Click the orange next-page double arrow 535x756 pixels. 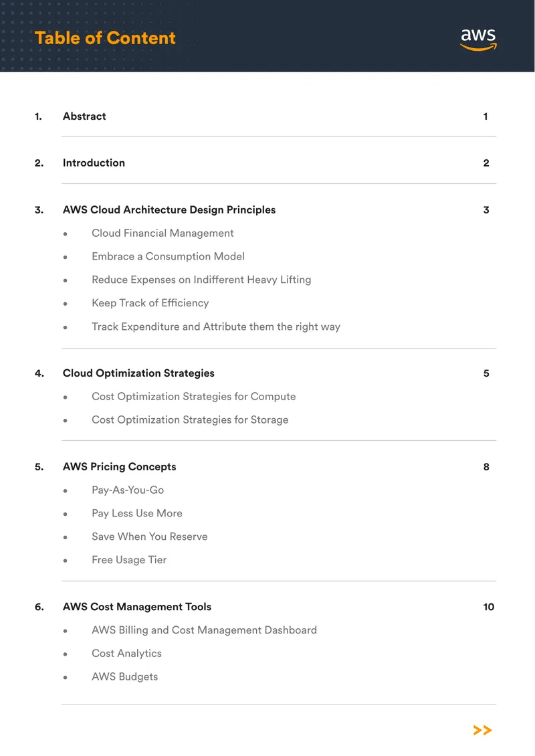(482, 730)
